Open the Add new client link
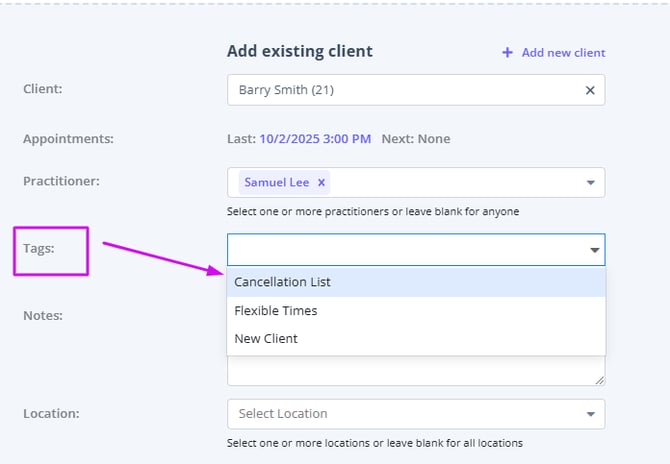Screen dimensions: 670x464 coord(563,53)
